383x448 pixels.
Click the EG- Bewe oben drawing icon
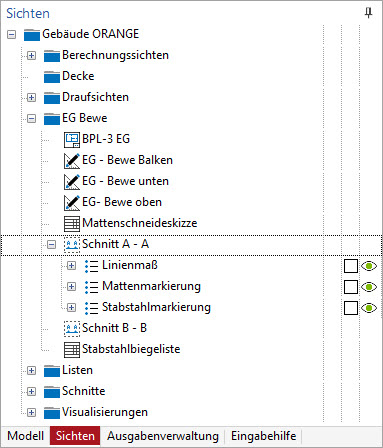(x=72, y=202)
